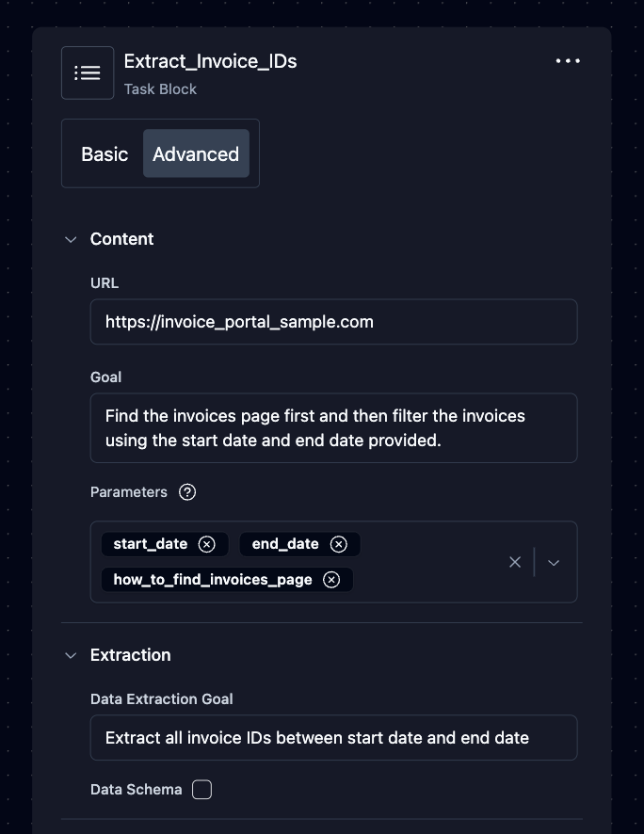Click the start_date parameter label

[x=151, y=544]
